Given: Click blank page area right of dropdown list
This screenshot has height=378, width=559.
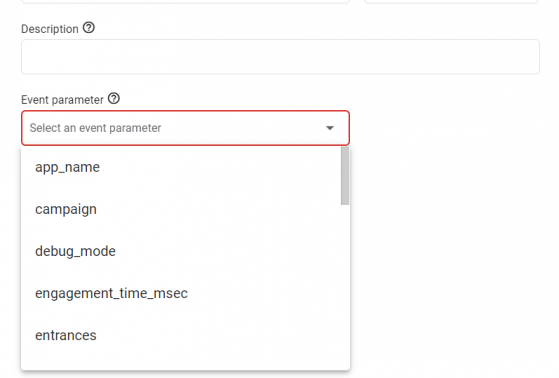Looking at the screenshot, I should 453,250.
